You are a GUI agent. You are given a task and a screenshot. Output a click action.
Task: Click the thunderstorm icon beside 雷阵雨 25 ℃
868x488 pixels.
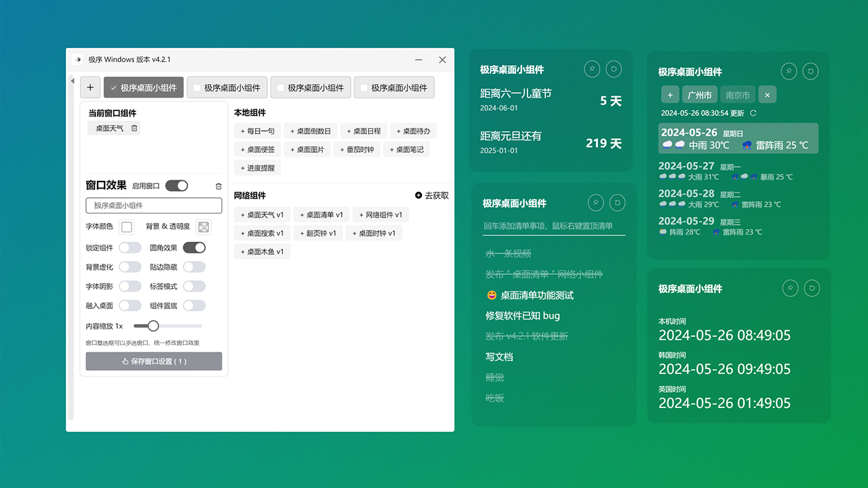(746, 145)
